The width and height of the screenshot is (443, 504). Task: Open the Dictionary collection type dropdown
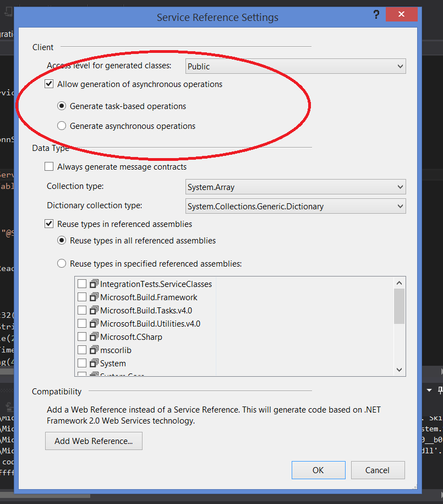coord(296,207)
